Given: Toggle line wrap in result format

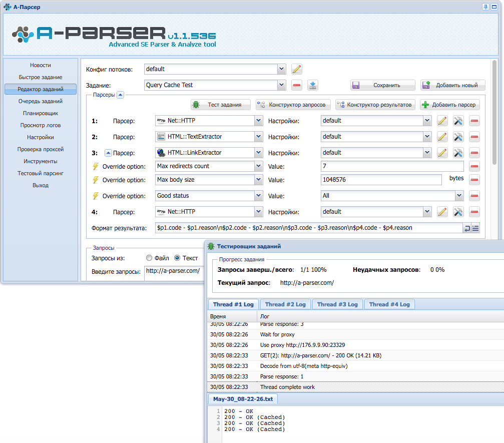Looking at the screenshot, I should point(467,228).
